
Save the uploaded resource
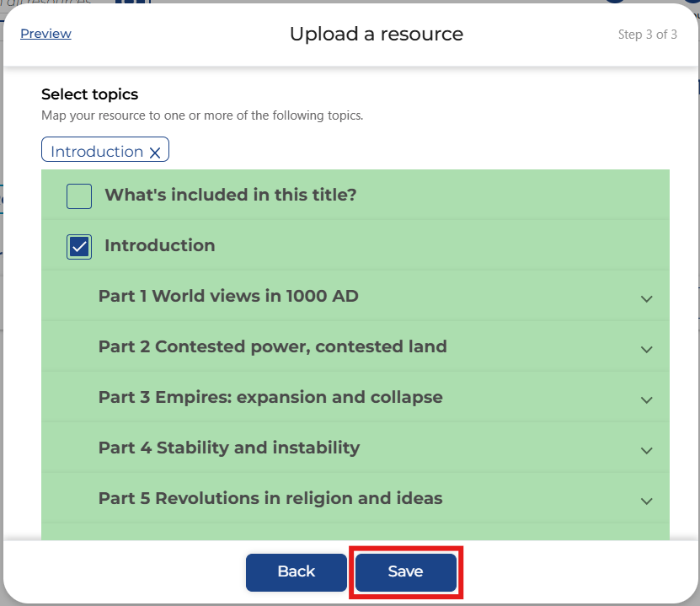pyautogui.click(x=405, y=572)
